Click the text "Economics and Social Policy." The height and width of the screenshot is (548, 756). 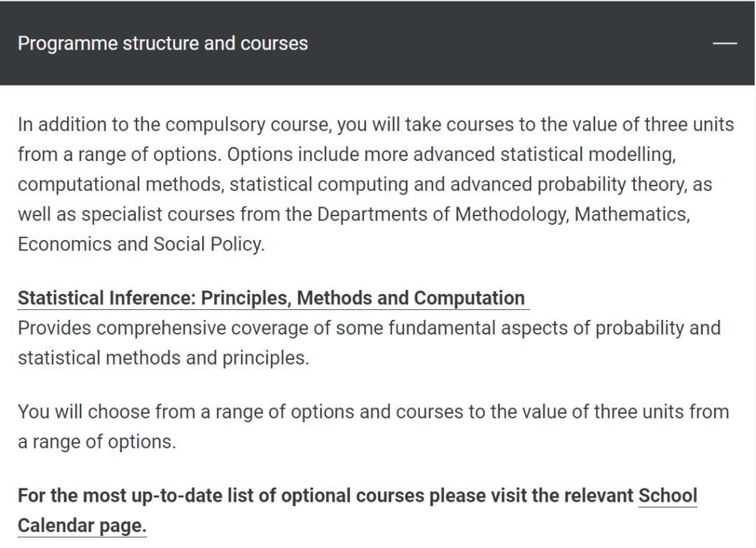141,244
